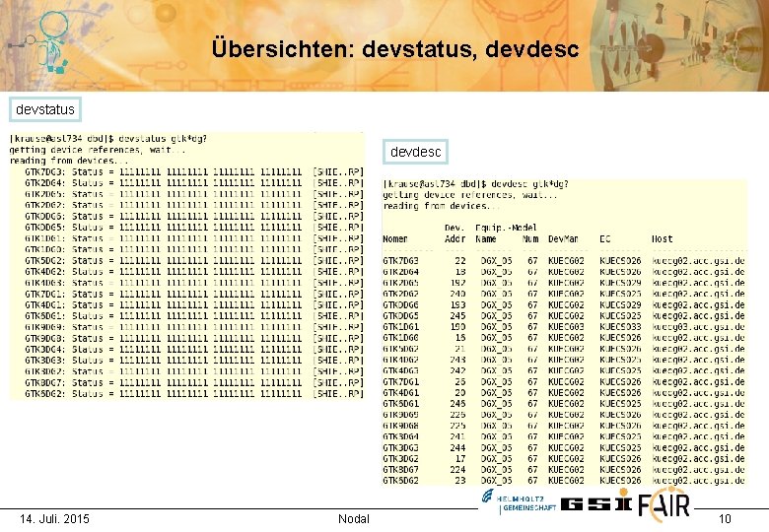The image size is (769, 532).
Task: Click host kuecg03.acc.gsi.de in devdesc table
Action: pos(698,327)
